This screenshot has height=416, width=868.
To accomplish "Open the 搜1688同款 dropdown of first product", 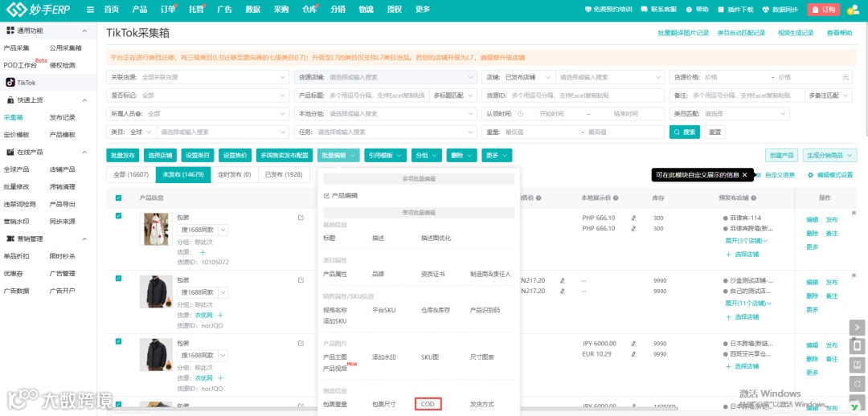I will (223, 230).
